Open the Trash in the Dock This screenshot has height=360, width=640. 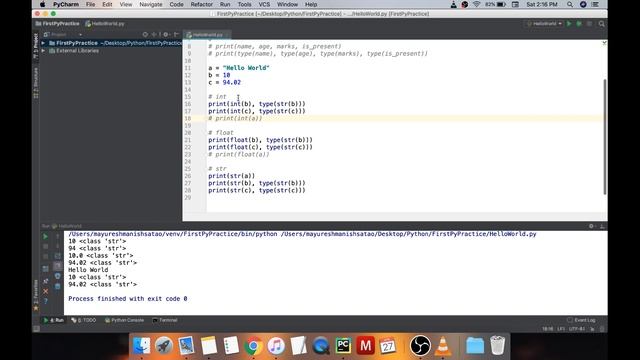498,346
